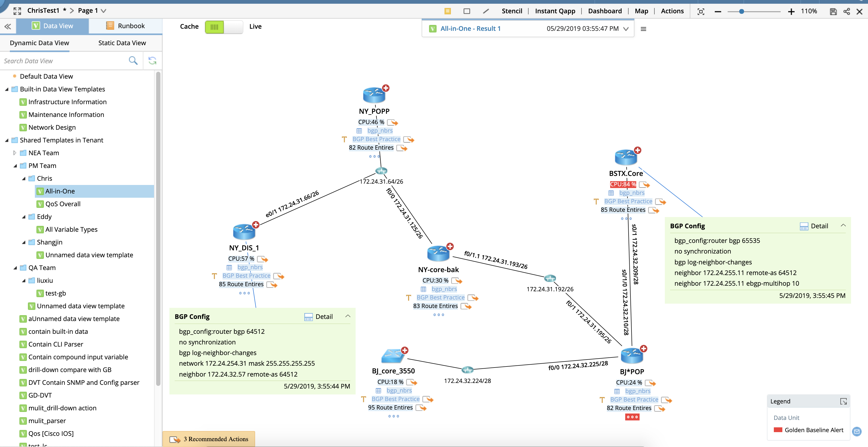Click the red plus on BSTX.Core router
The width and height of the screenshot is (868, 447).
(x=638, y=150)
